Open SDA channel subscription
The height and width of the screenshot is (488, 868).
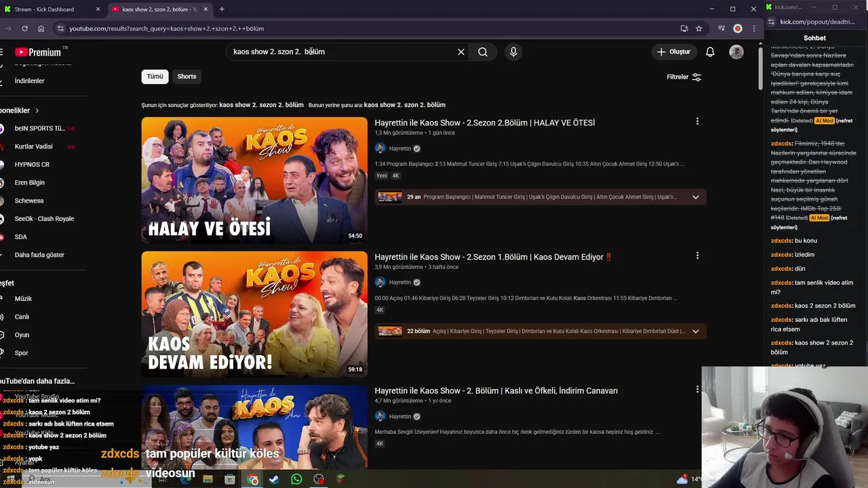pyautogui.click(x=21, y=237)
